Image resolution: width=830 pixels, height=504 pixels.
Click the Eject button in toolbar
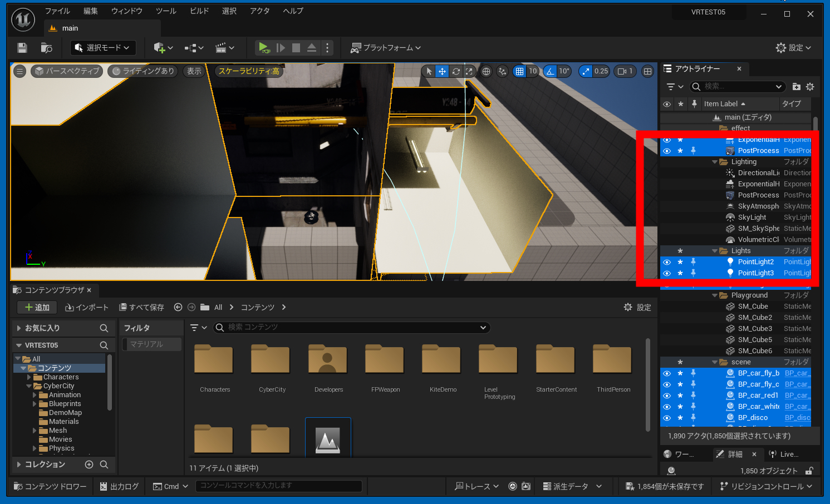tap(312, 48)
